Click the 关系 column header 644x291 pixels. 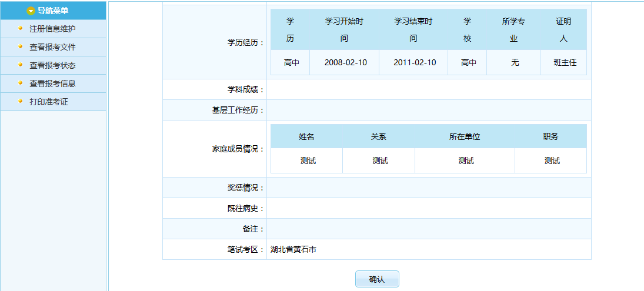(378, 136)
